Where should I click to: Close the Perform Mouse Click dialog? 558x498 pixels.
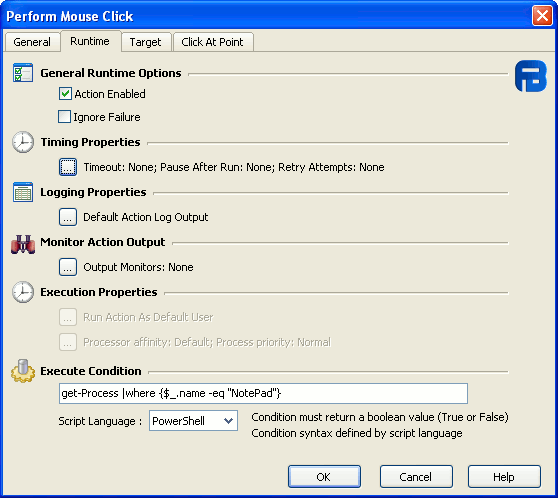click(x=542, y=16)
